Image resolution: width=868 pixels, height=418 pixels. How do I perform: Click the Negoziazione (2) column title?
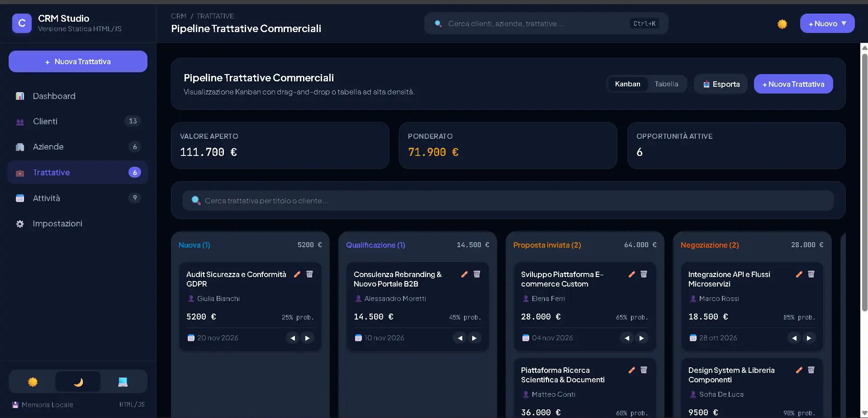click(x=710, y=245)
